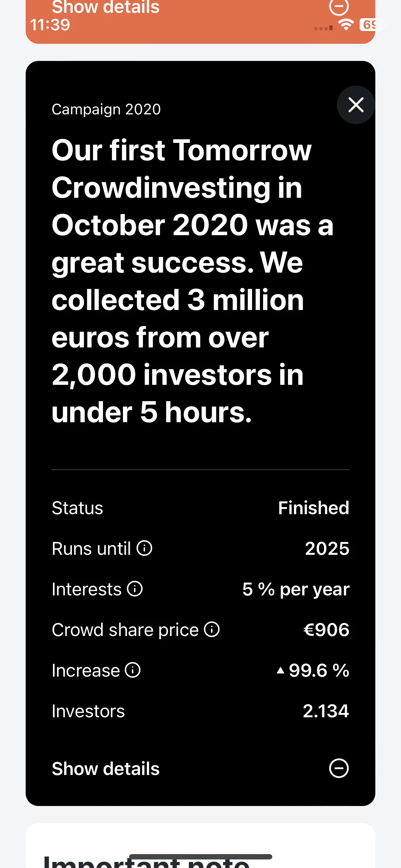Tap the Campaign 2020 label
Viewport: 401px width, 868px height.
pyautogui.click(x=106, y=109)
